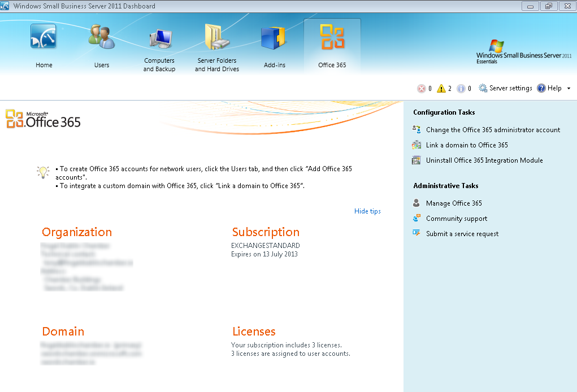Open the Add-ins icon
The width and height of the screenshot is (577, 392).
(x=273, y=38)
